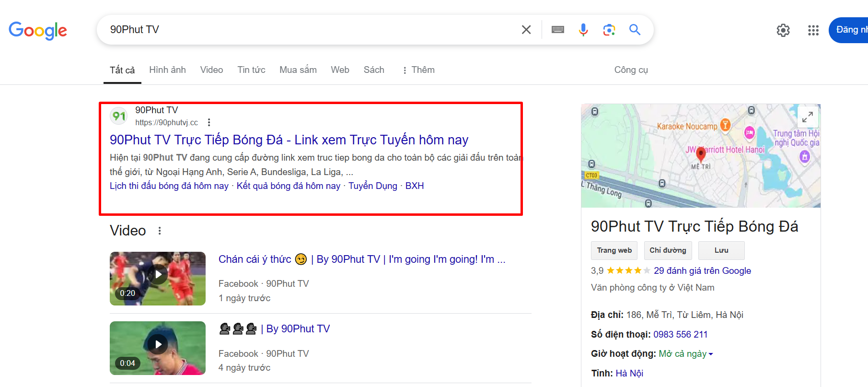Viewport: 868px width, 387px height.
Task: Call the phone number 0983 556 211
Action: pyautogui.click(x=680, y=335)
